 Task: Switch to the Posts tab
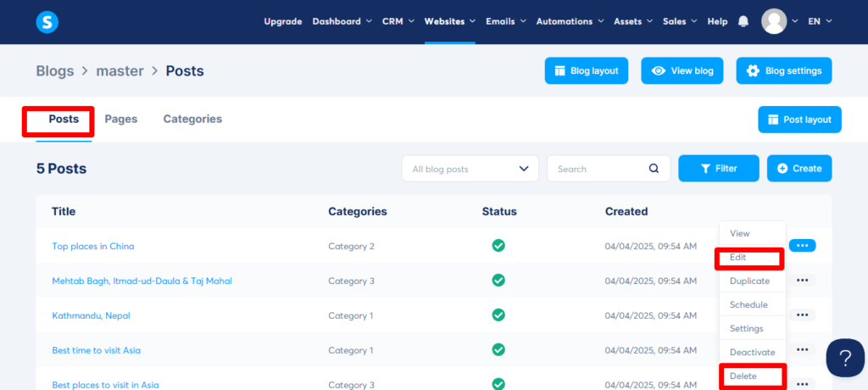(x=64, y=119)
